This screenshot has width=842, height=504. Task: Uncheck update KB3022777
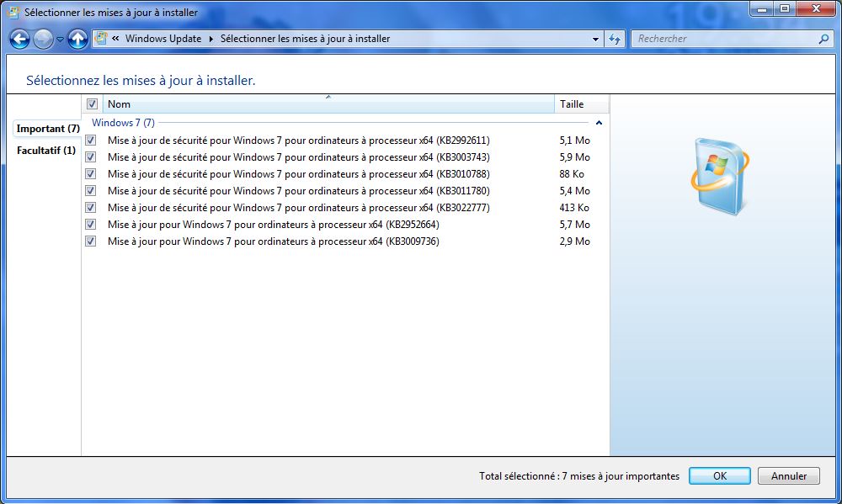click(x=91, y=208)
